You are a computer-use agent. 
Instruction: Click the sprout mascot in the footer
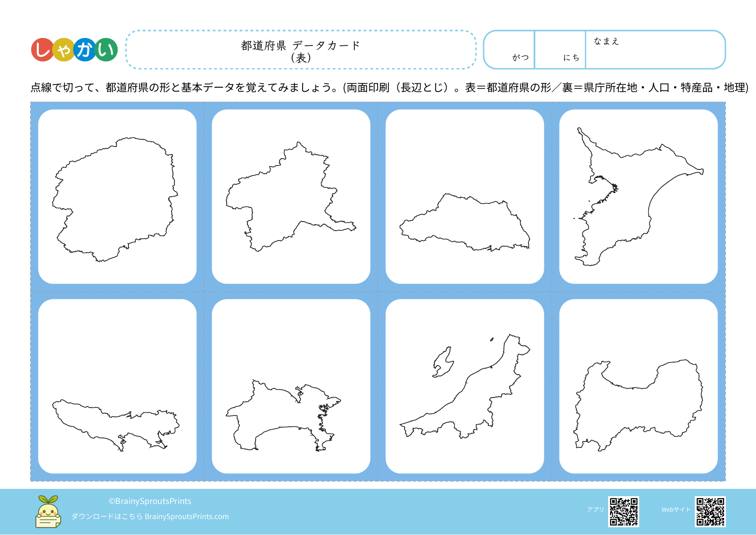click(x=48, y=512)
